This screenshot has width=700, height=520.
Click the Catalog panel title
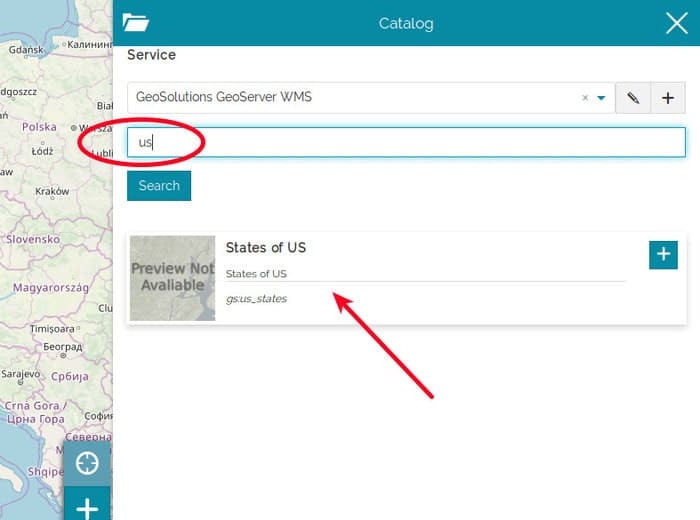[405, 23]
